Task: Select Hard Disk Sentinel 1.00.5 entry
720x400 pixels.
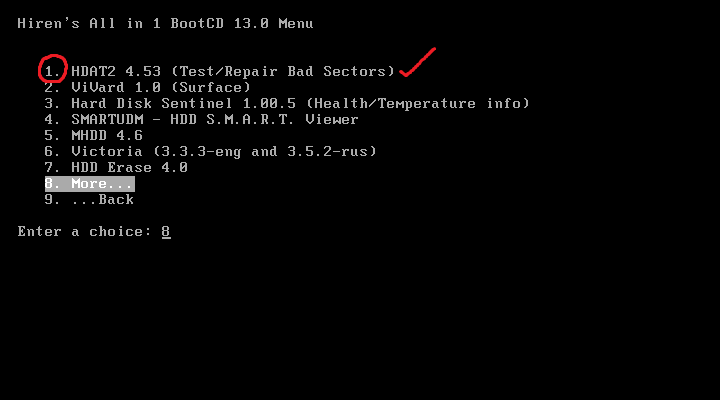Action: (x=300, y=104)
